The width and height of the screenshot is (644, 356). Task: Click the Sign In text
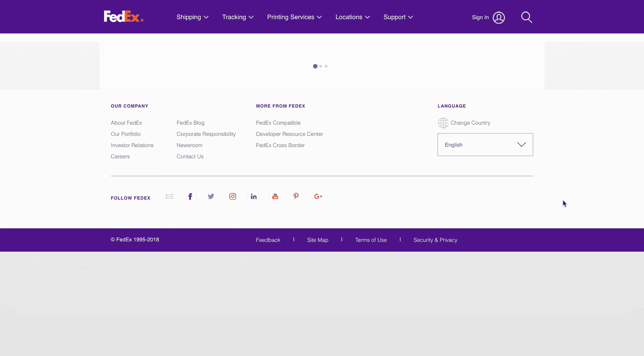(x=480, y=17)
